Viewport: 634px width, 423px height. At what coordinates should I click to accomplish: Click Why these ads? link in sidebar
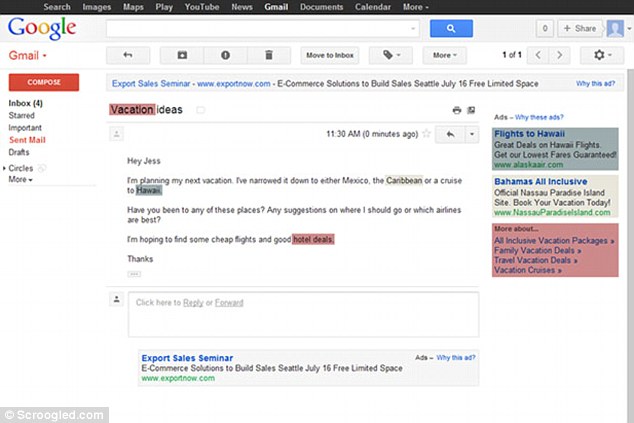pos(539,117)
